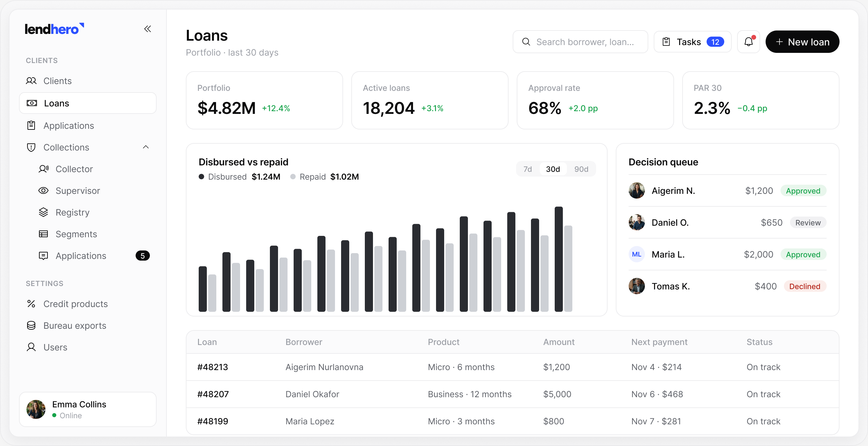Open Credit products settings
Screen dimensions: 868x446
tap(88, 304)
